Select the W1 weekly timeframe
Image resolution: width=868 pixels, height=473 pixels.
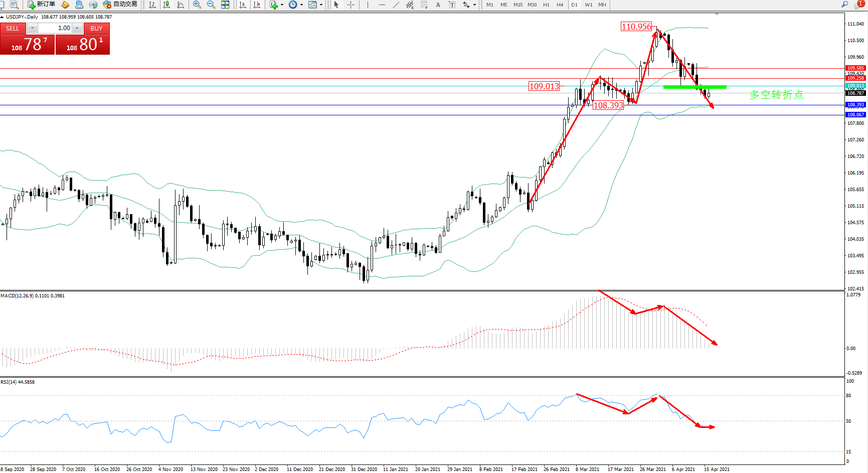[588, 5]
